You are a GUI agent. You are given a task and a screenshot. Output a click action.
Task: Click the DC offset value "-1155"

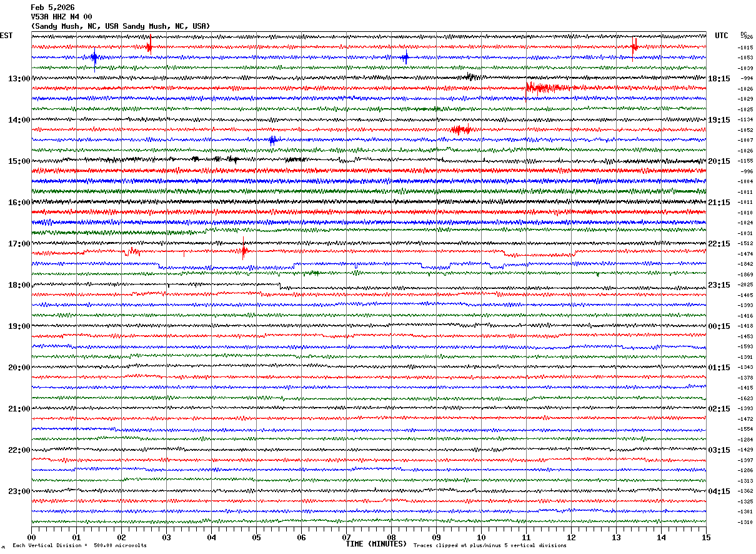click(745, 161)
